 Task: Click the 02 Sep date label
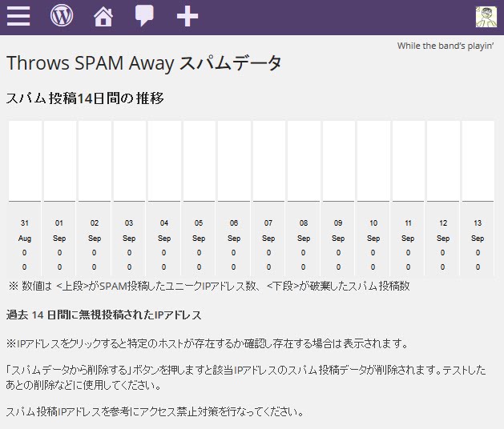(x=95, y=231)
